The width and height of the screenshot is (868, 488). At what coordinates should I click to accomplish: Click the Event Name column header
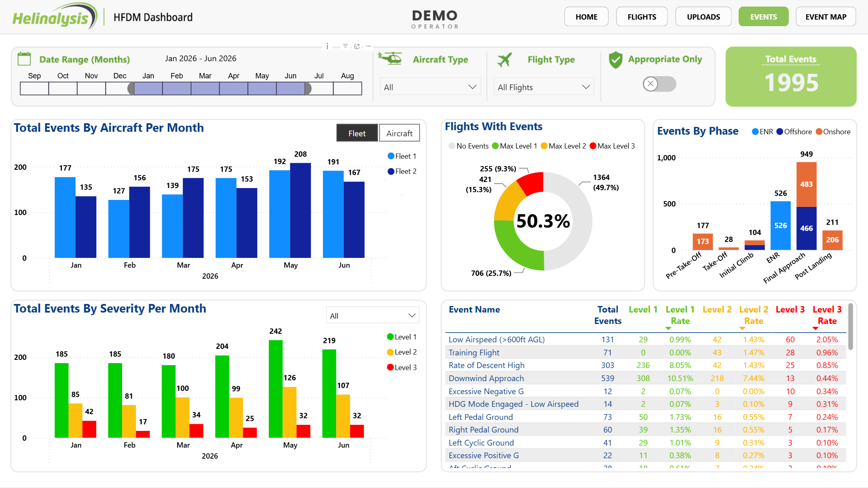pos(474,309)
